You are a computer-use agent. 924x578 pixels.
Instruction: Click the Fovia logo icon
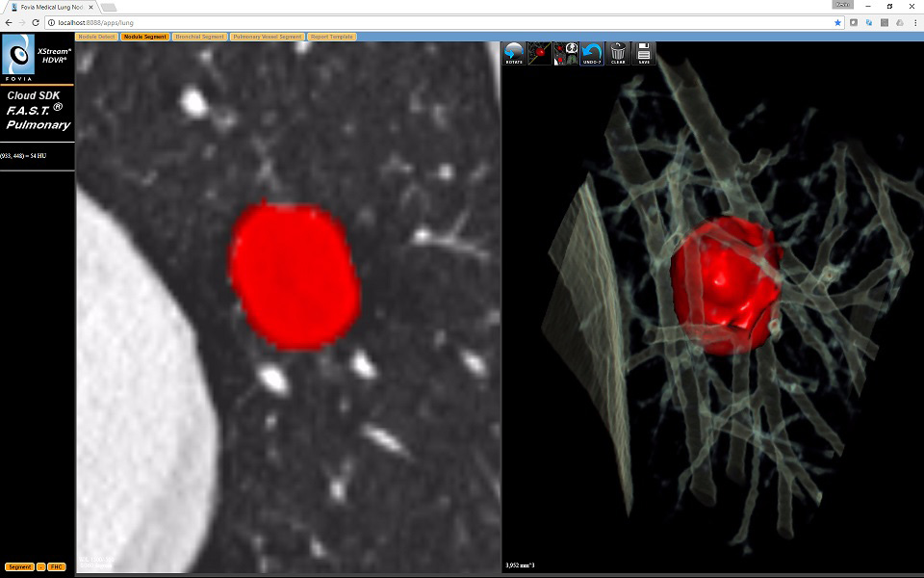[x=19, y=58]
